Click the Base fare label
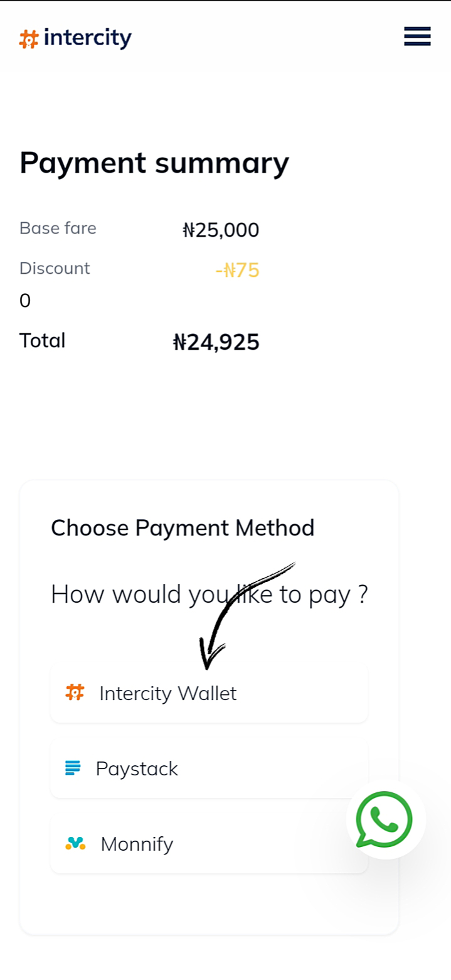Image resolution: width=451 pixels, height=980 pixels. [x=58, y=228]
